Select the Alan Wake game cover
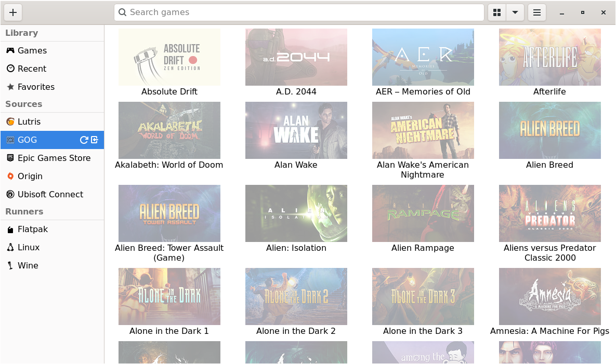The image size is (616, 364). pos(296,130)
